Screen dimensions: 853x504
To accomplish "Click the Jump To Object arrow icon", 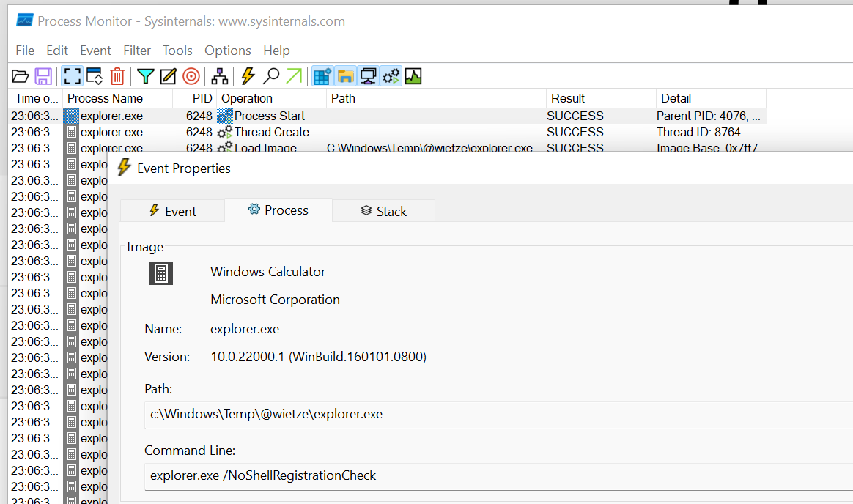I will 294,76.
